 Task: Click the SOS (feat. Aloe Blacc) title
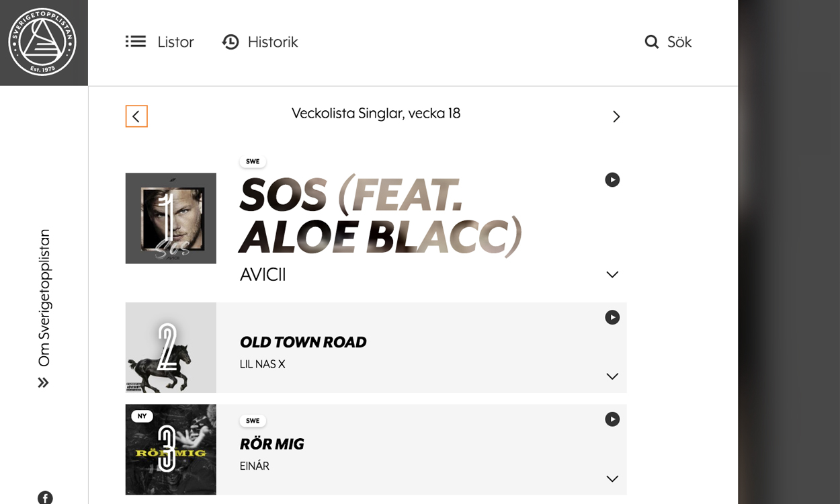click(380, 216)
